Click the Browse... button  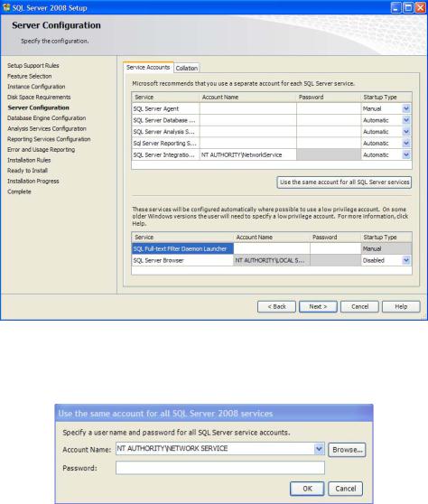(x=347, y=450)
